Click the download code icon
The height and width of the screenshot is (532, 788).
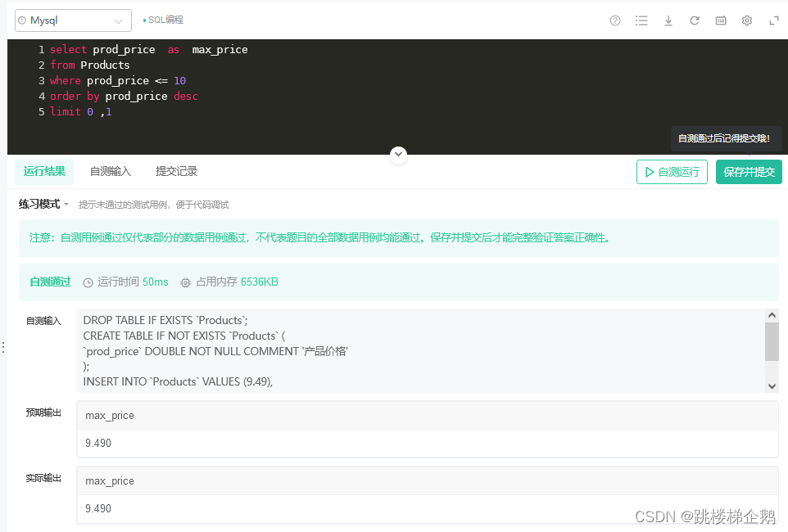pyautogui.click(x=668, y=20)
